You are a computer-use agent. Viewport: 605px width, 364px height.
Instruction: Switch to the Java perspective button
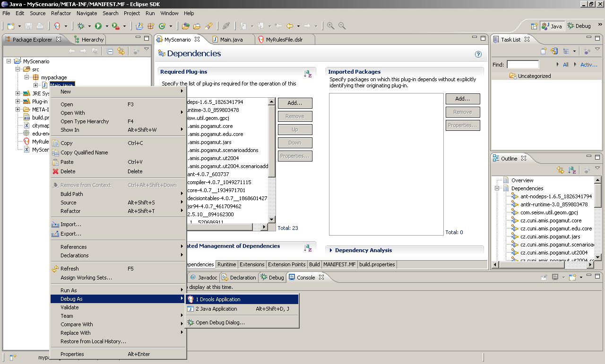coord(552,26)
